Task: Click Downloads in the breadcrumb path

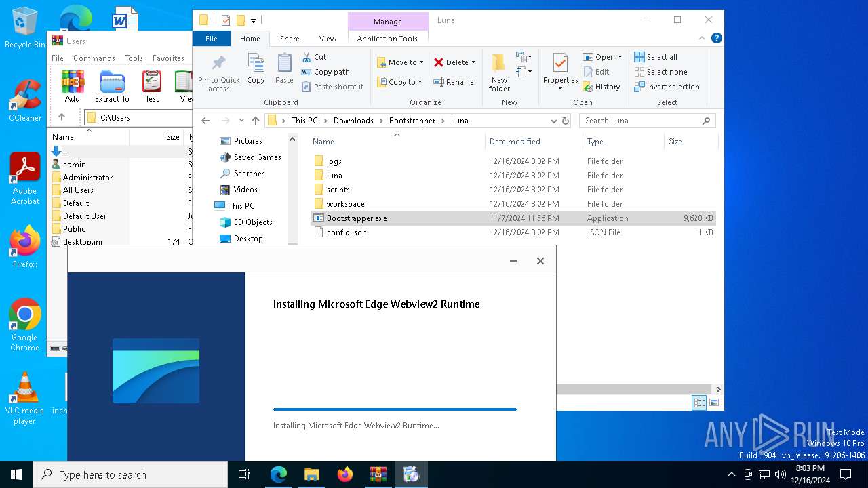Action: pos(353,121)
